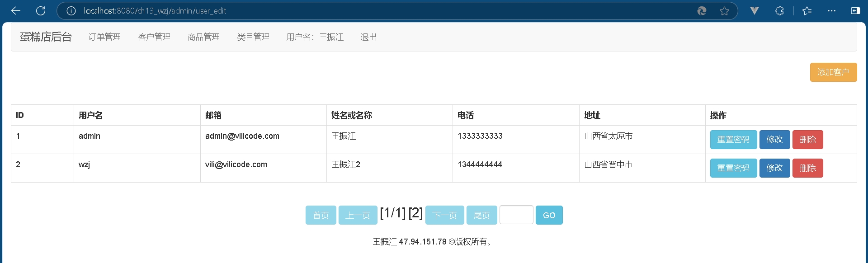Open the favorites list icon

(807, 11)
